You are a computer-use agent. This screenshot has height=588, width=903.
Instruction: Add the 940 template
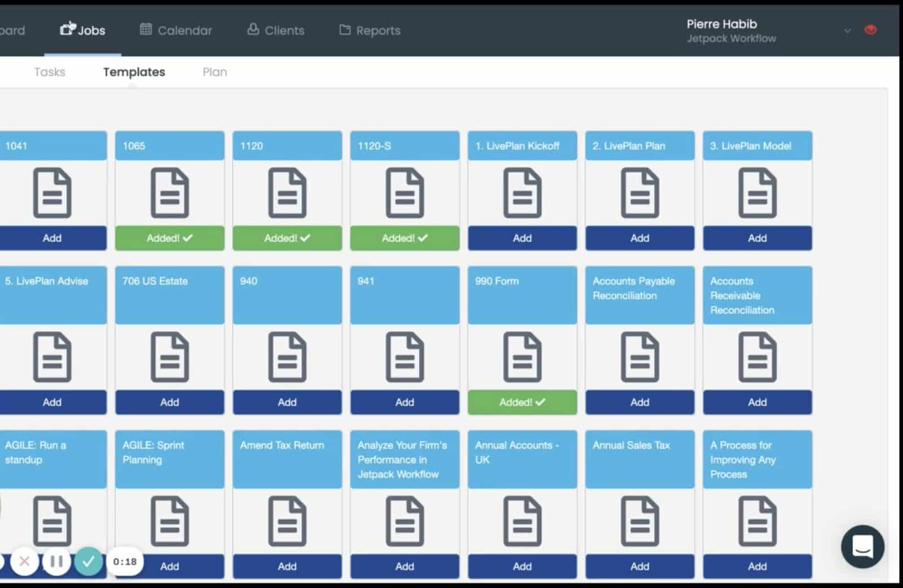tap(287, 402)
